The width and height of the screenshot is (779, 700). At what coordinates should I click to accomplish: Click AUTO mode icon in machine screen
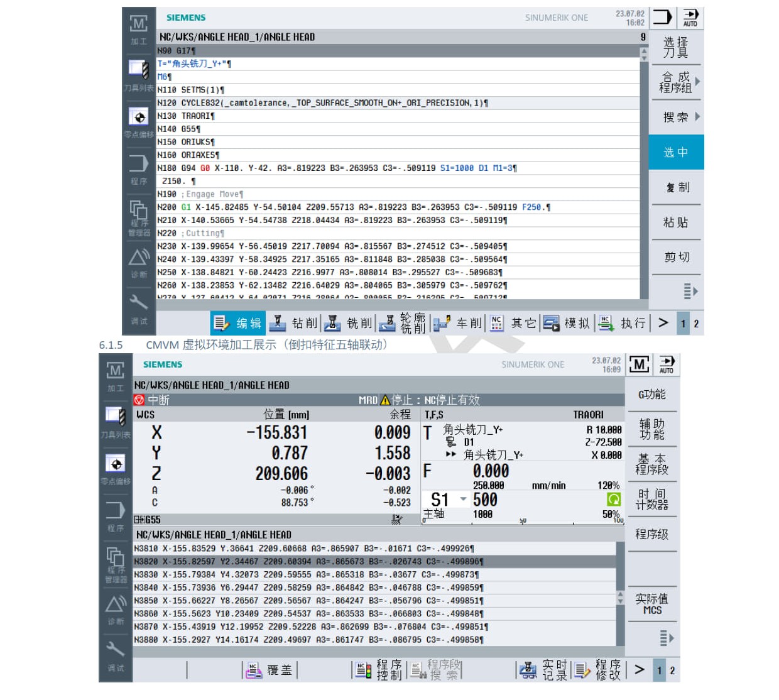pyautogui.click(x=667, y=364)
